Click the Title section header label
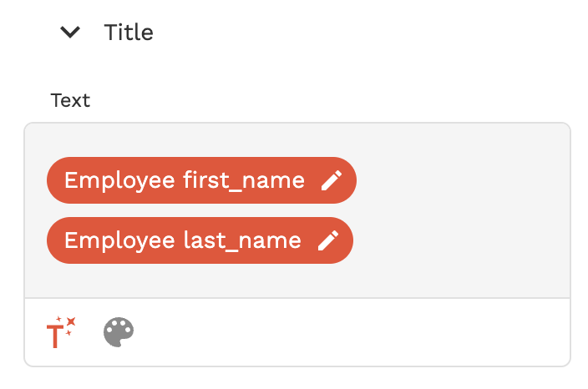588x389 pixels. click(x=129, y=33)
